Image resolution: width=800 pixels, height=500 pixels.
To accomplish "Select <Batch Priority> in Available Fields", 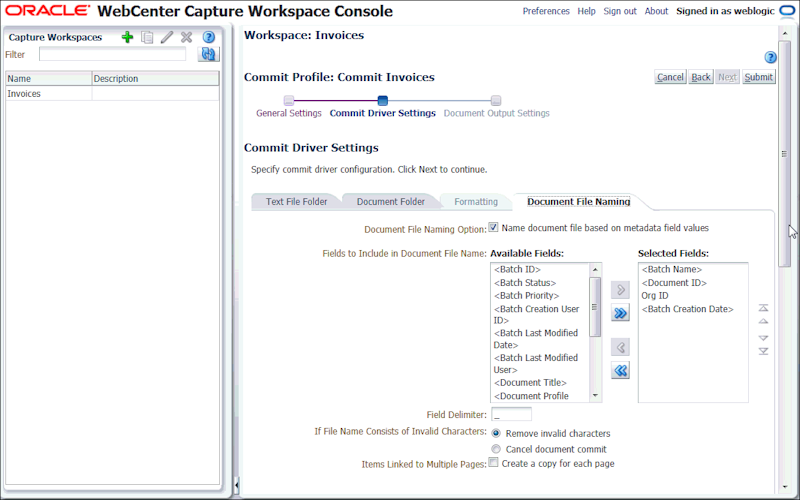I will pos(527,296).
